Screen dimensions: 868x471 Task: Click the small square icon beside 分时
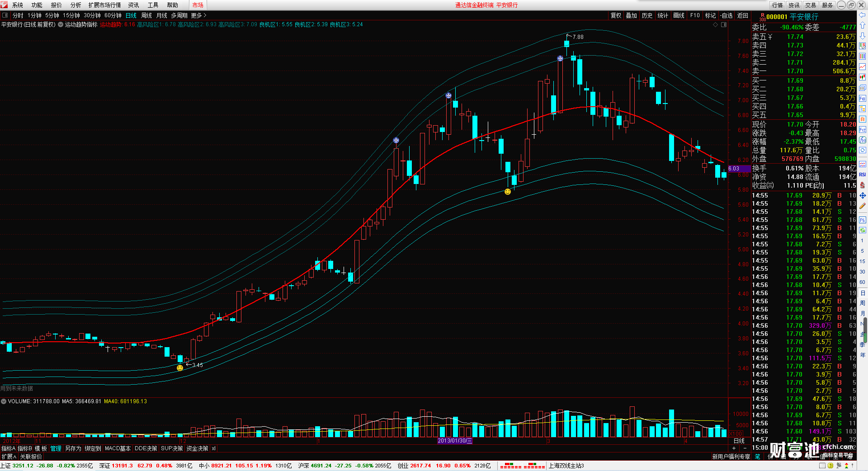(x=5, y=15)
